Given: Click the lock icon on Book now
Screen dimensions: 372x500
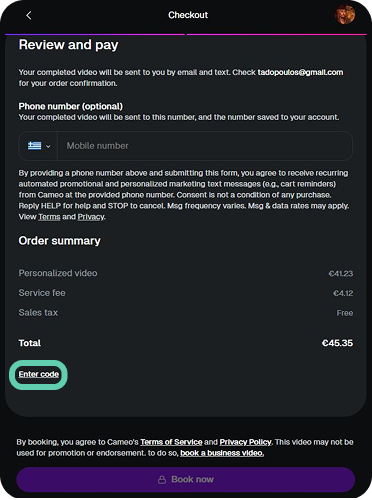Looking at the screenshot, I should (x=162, y=480).
